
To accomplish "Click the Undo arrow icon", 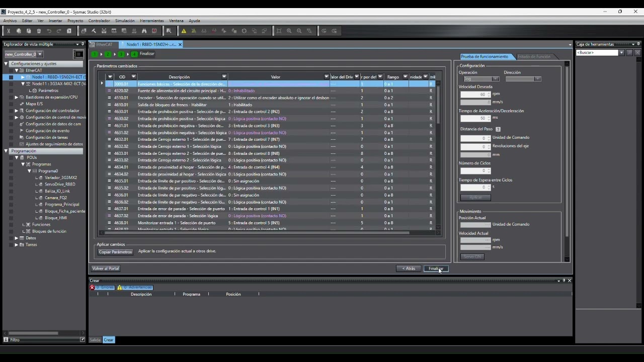I will 49,31.
